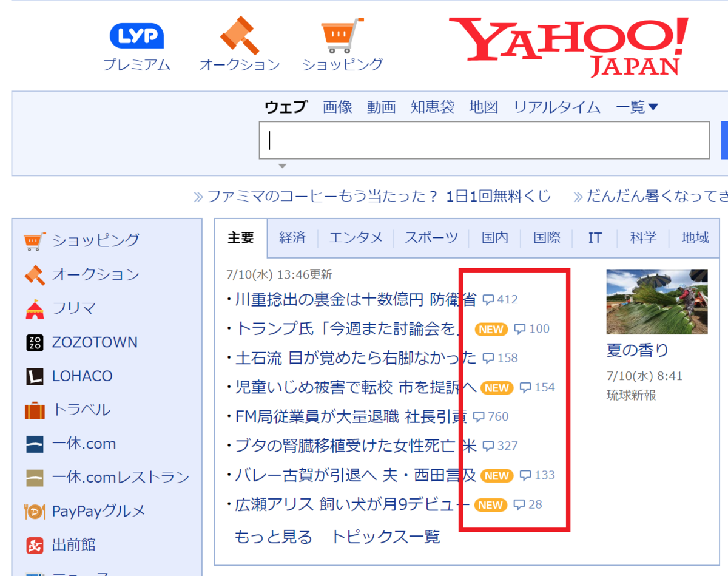The width and height of the screenshot is (728, 576).
Task: Switch to the 科学 news tab
Action: point(643,238)
